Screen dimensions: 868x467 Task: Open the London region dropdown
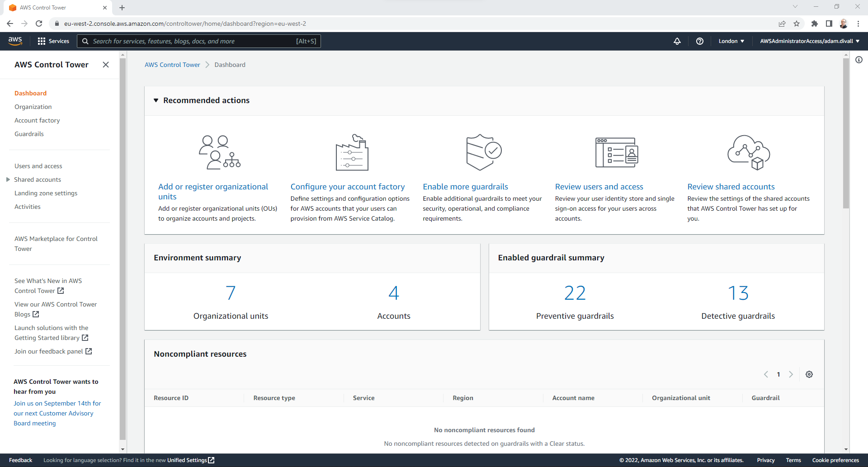pos(731,41)
